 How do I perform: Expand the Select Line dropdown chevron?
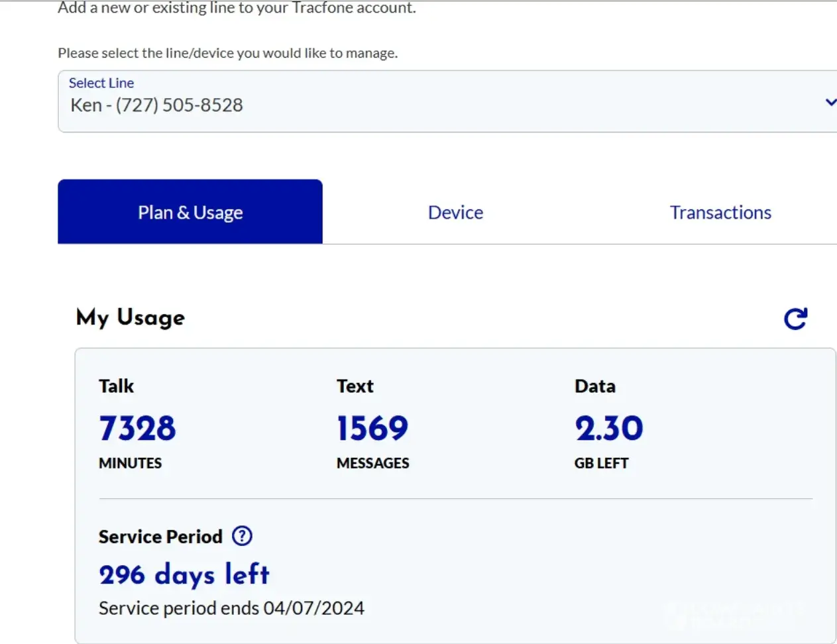[x=830, y=102]
